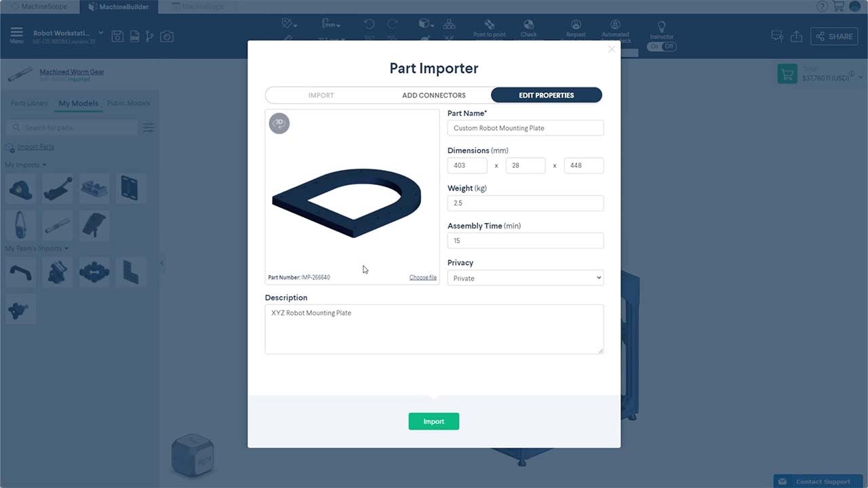This screenshot has width=868, height=488.
Task: Click the user profile avatar
Action: point(854,7)
